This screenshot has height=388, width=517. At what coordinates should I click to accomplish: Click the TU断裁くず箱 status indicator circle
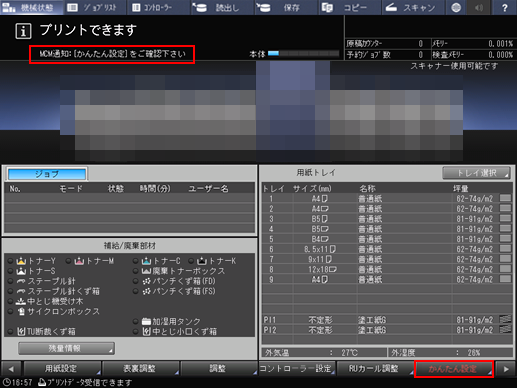11,331
